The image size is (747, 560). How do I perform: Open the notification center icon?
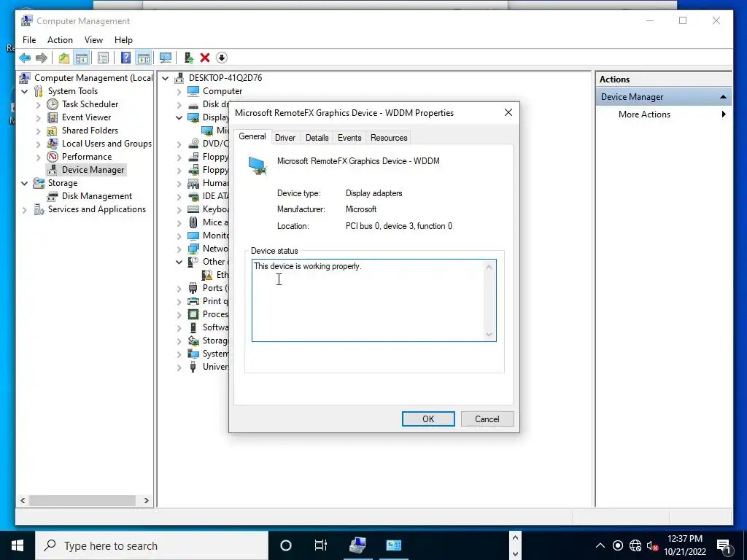[x=724, y=546]
